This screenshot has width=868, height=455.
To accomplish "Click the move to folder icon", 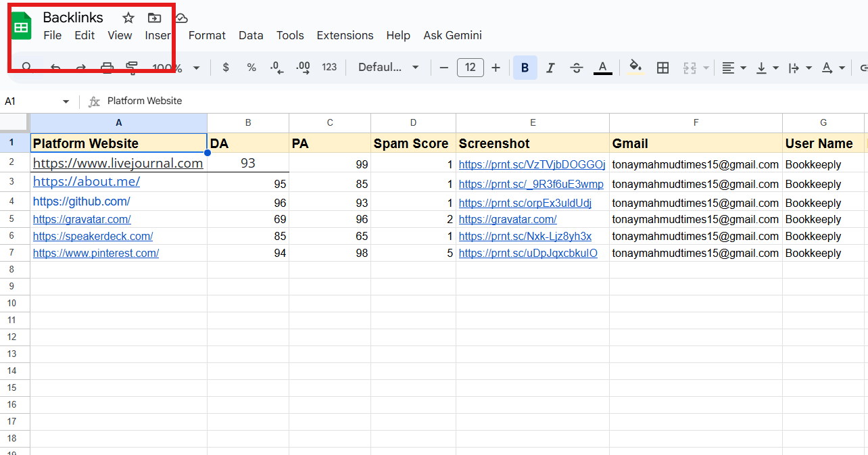I will point(155,18).
